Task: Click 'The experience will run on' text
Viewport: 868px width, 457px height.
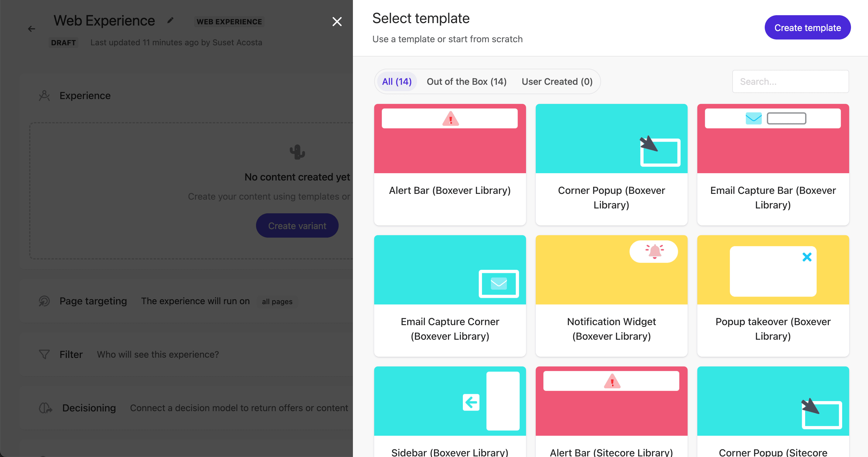Action: pyautogui.click(x=195, y=301)
